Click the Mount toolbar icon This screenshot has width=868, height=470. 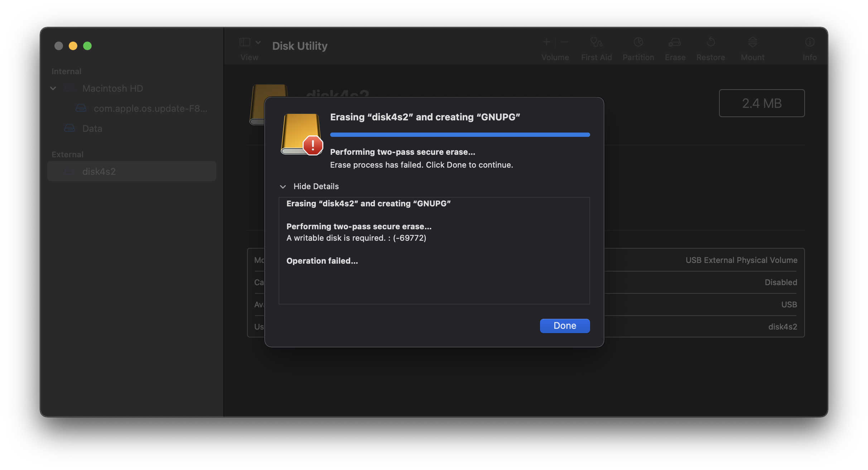tap(752, 43)
